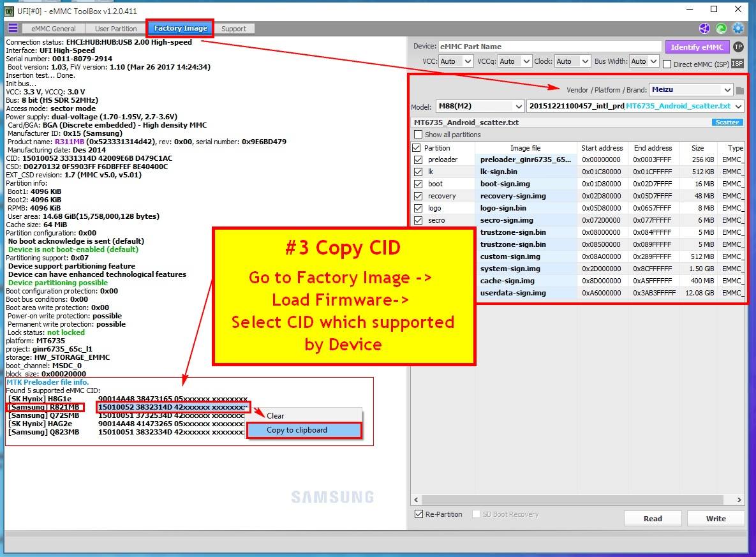Click the Identify eMMC button

[x=697, y=47]
